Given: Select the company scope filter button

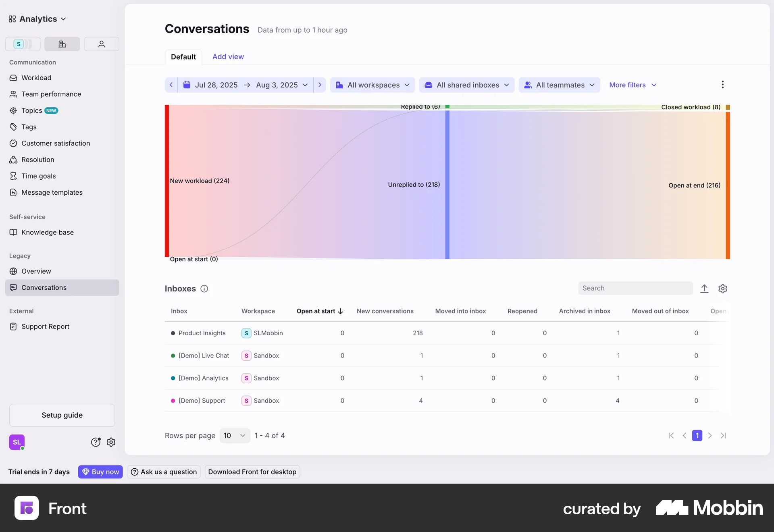Looking at the screenshot, I should (62, 44).
